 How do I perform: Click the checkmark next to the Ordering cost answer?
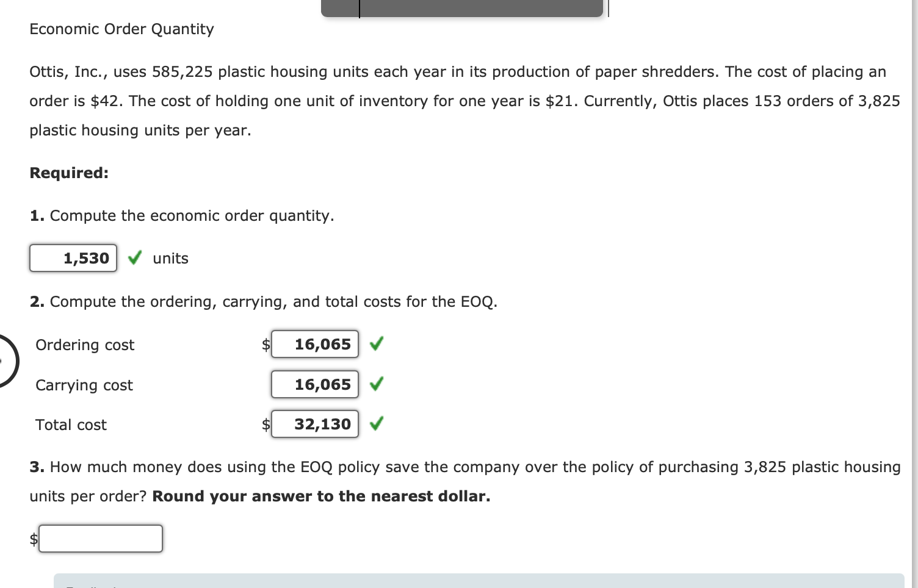click(x=376, y=344)
